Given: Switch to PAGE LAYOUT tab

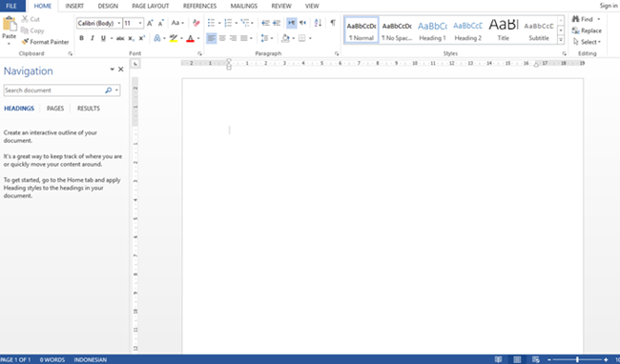Looking at the screenshot, I should pyautogui.click(x=151, y=6).
